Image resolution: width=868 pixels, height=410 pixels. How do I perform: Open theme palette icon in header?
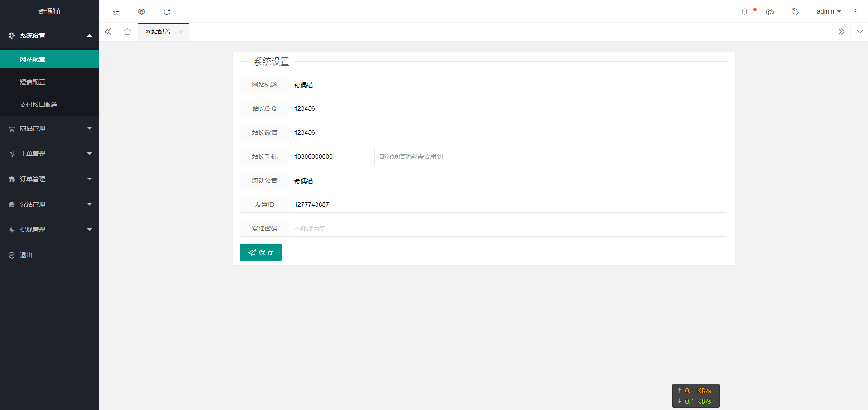click(x=770, y=12)
